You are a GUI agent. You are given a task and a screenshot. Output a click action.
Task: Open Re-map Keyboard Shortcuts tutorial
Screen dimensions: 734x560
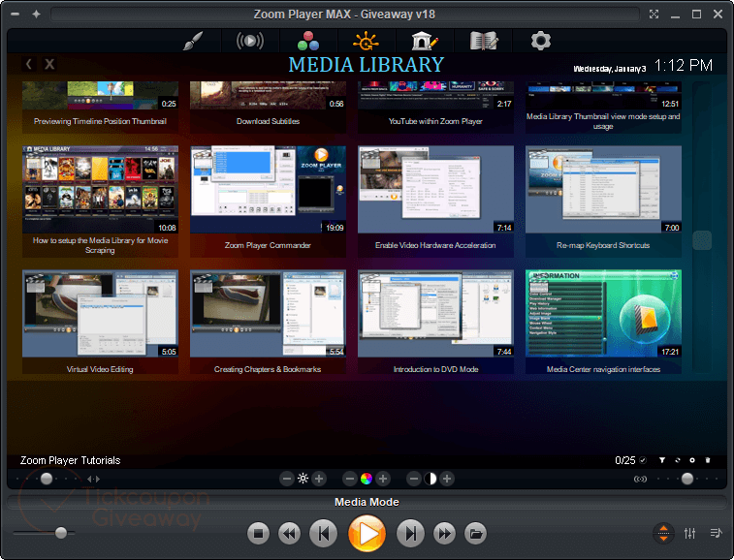[603, 202]
